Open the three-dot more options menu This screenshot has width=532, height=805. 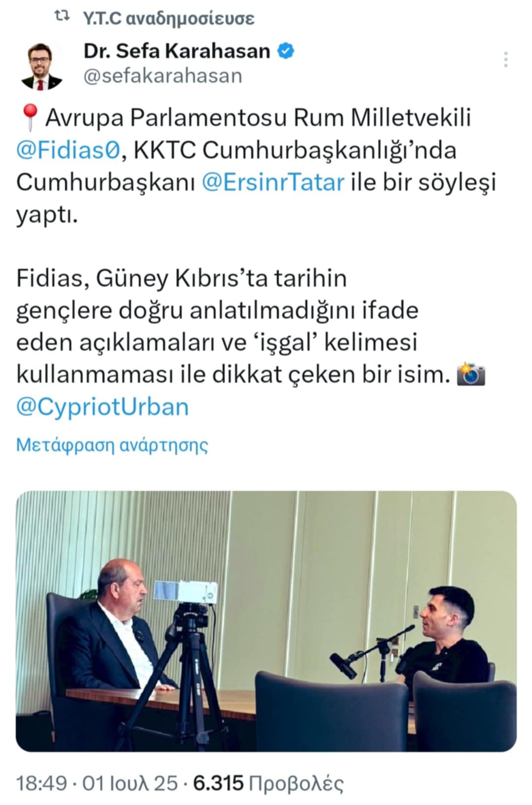point(506,60)
